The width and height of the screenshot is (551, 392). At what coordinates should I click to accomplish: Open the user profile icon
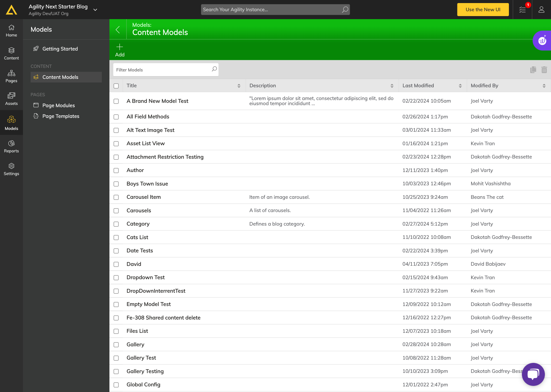coord(541,10)
